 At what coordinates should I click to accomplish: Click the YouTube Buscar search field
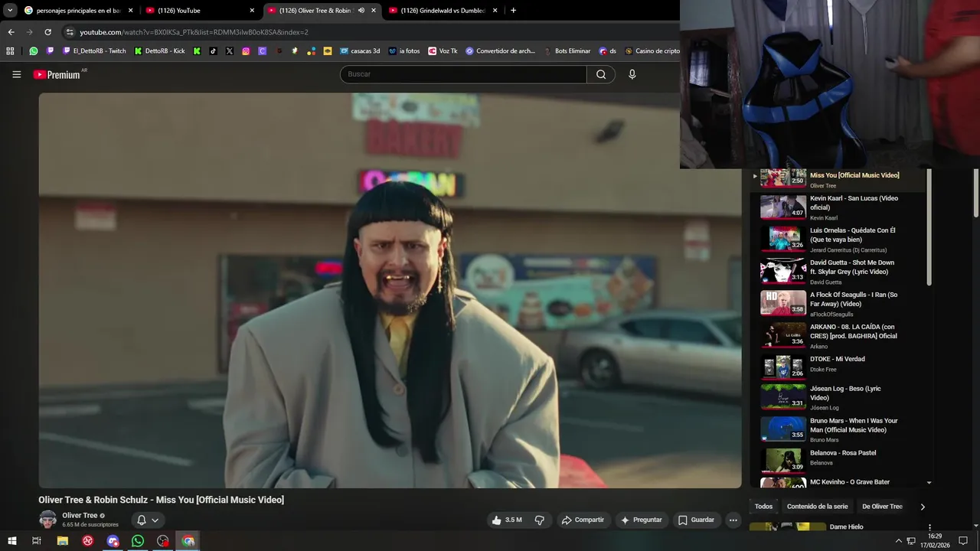click(x=463, y=74)
